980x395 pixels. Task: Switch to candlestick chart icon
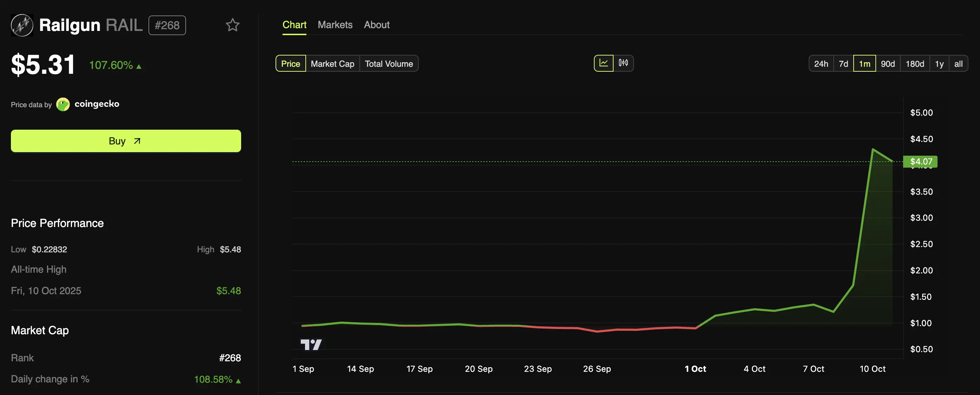pos(623,63)
